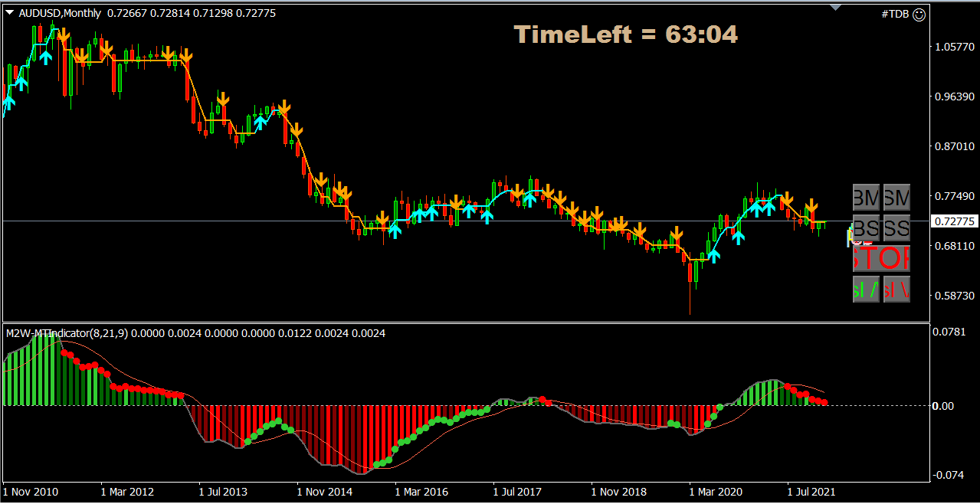Click the 1 Mar 2020 date label
The height and width of the screenshot is (504, 980).
(716, 493)
